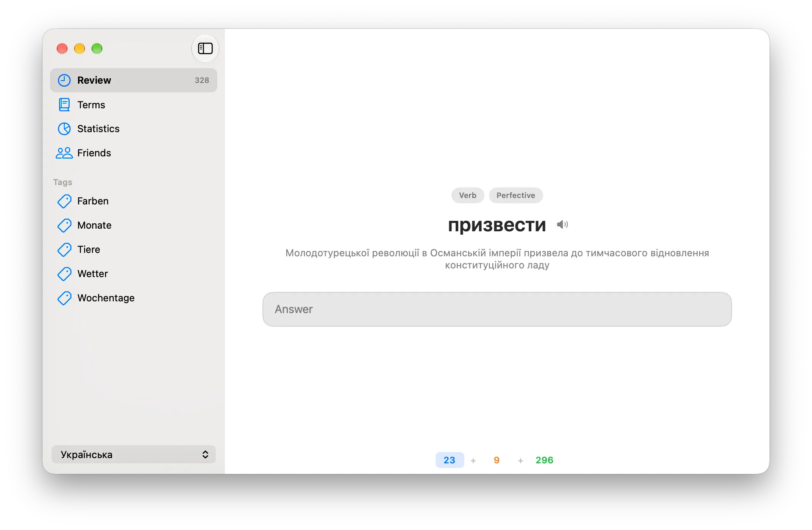The height and width of the screenshot is (530, 812).
Task: Click the Review clock icon
Action: (64, 80)
